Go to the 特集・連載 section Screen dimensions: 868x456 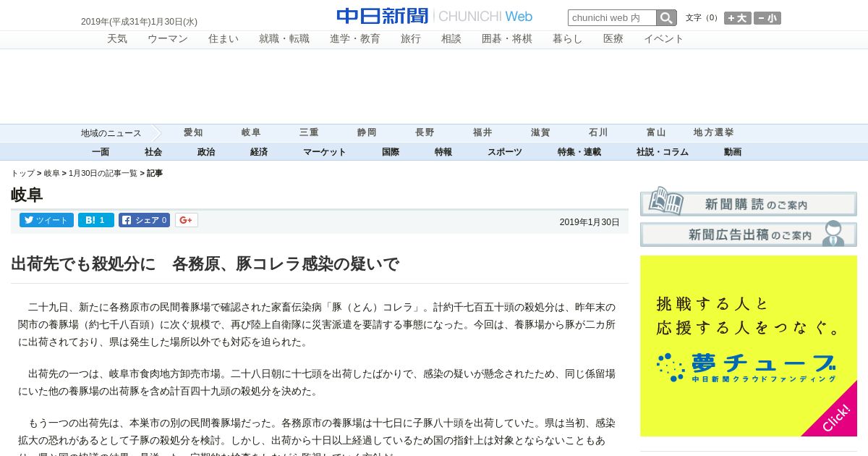[x=579, y=152]
